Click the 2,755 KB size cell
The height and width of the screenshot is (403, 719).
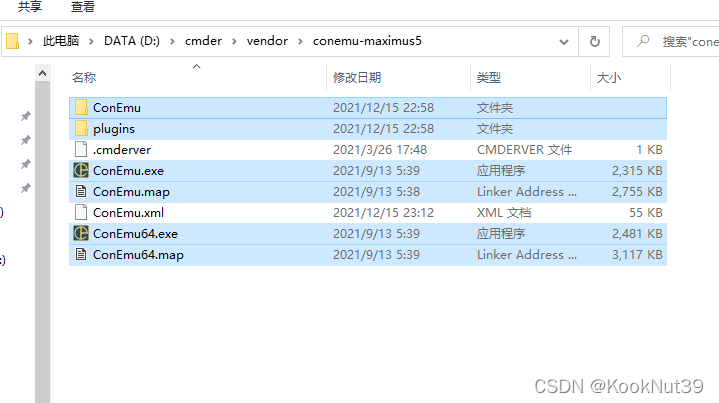[637, 192]
